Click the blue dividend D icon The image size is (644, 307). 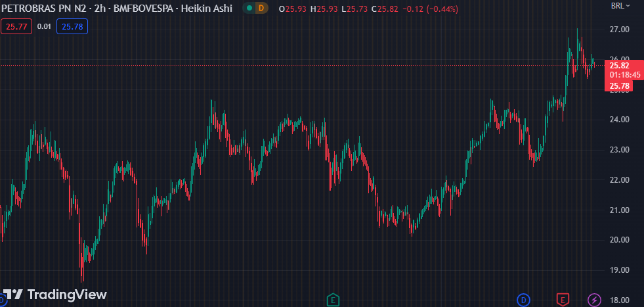click(x=523, y=300)
